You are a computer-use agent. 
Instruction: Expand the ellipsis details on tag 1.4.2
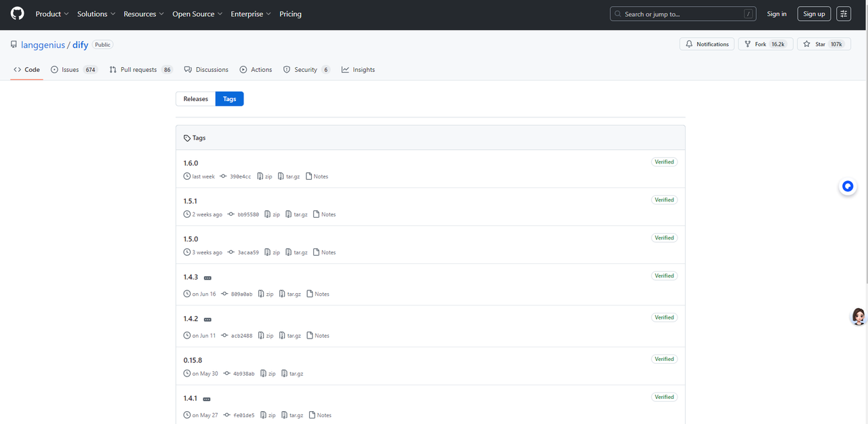click(208, 320)
